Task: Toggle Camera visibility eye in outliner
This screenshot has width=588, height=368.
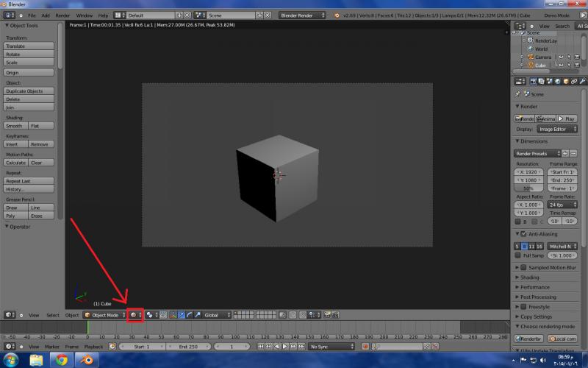Action: pyautogui.click(x=561, y=57)
